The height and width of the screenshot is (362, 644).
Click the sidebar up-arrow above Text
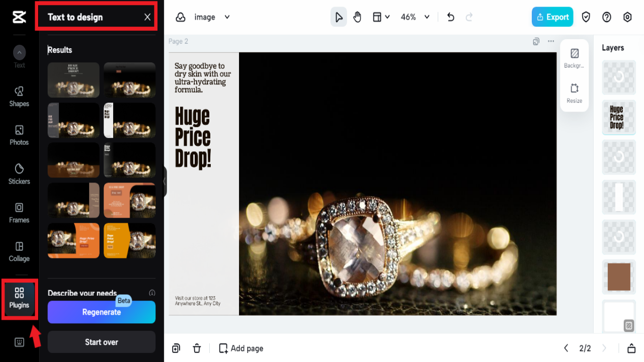(19, 52)
